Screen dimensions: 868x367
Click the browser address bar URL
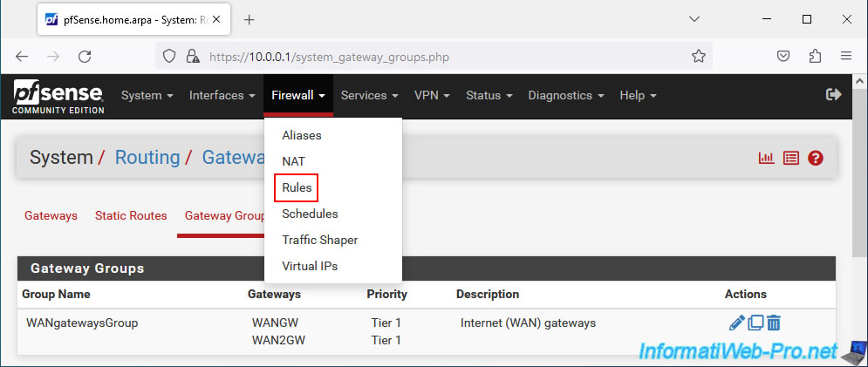(329, 57)
